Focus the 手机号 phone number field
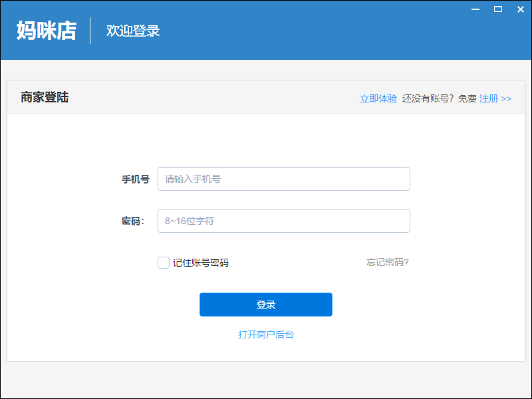This screenshot has width=532, height=399. pos(283,179)
